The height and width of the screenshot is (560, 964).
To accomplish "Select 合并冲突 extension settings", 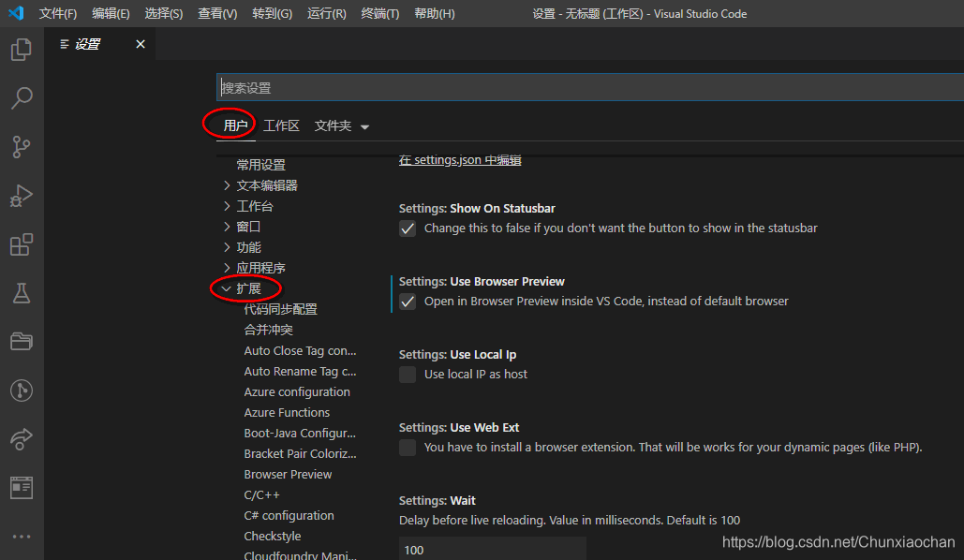I will 268,330.
